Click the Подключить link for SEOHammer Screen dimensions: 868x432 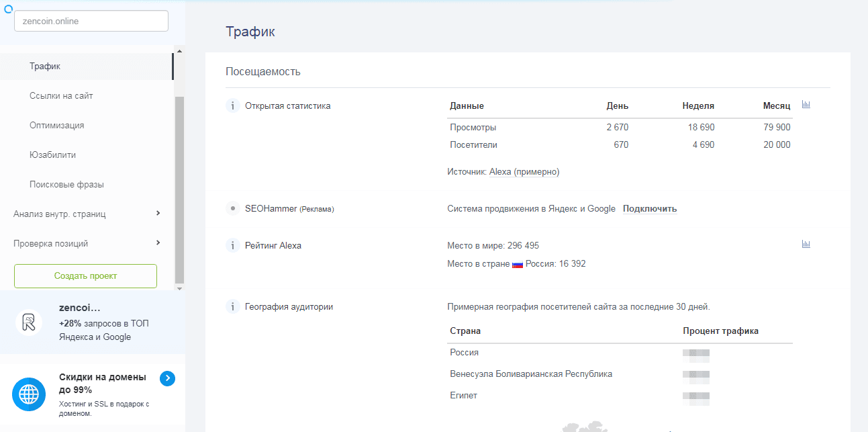click(649, 209)
